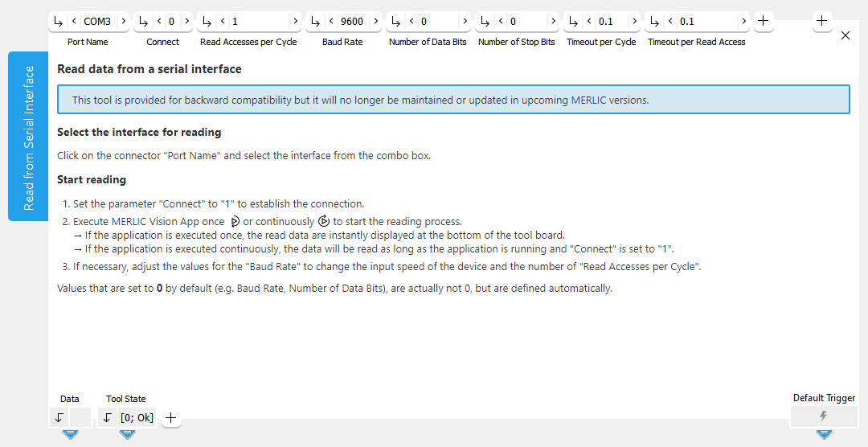Decrease Number of Stop Bits with left arrow
Viewport: 868px width, 447px height.
(502, 22)
